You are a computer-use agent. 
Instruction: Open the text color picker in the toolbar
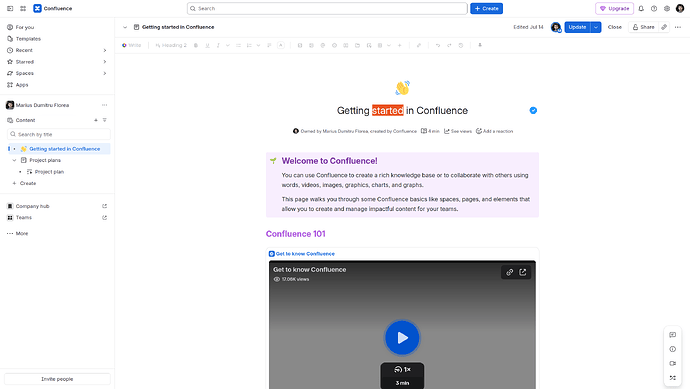[281, 45]
